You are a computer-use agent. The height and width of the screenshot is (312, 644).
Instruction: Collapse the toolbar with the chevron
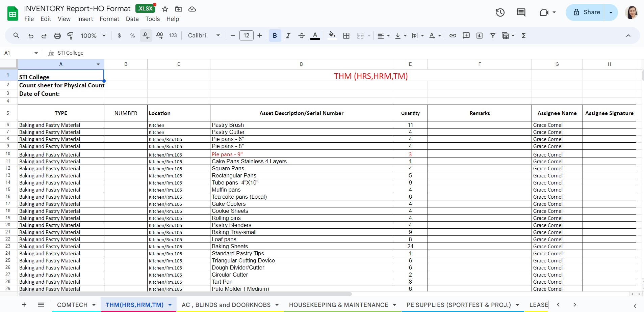point(628,35)
